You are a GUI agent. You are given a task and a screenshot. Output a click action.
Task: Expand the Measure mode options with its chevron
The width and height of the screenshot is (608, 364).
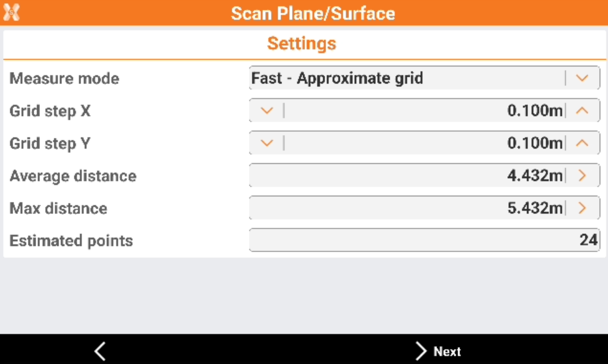tap(583, 78)
